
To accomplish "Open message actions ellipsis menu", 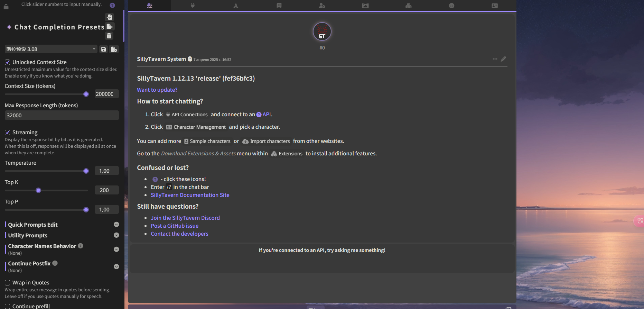I will [x=495, y=59].
